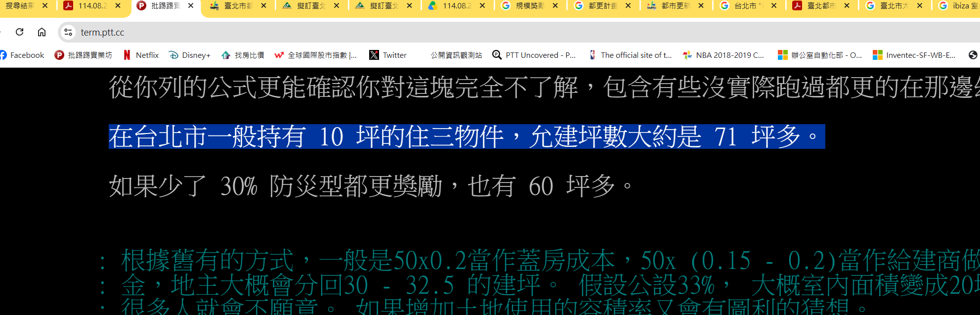Click the line starting '從你列的公式更能確認'
980x315 pixels.
(x=544, y=87)
